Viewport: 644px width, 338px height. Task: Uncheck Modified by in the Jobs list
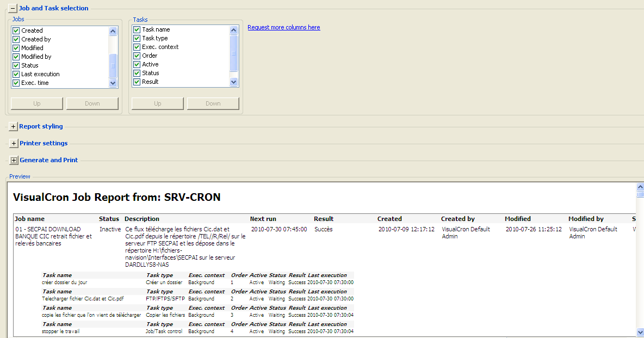click(x=16, y=57)
